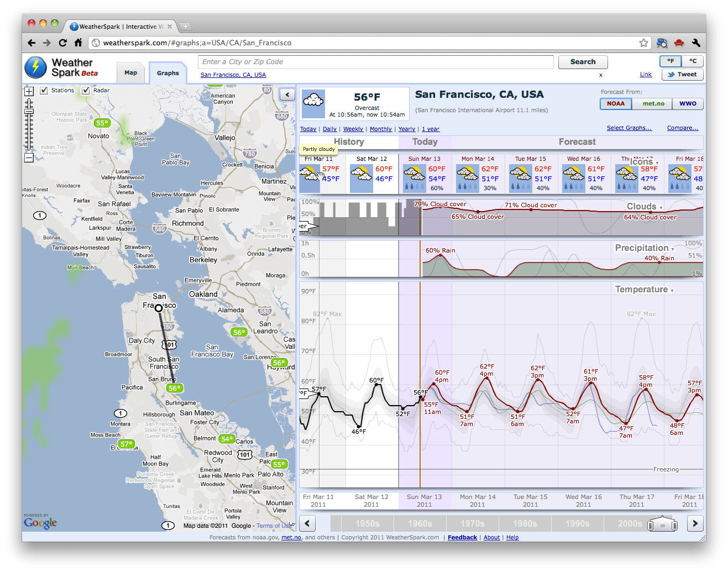Open the Clouds panel dropdown arrow

coord(661,206)
